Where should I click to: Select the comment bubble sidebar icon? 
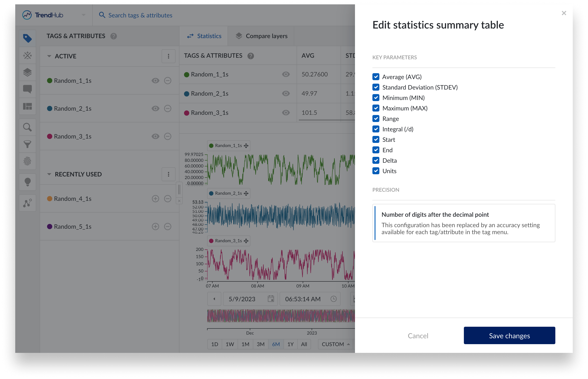click(27, 89)
